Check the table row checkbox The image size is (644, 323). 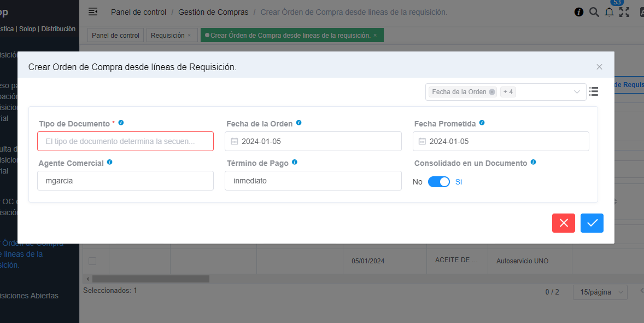tap(92, 261)
